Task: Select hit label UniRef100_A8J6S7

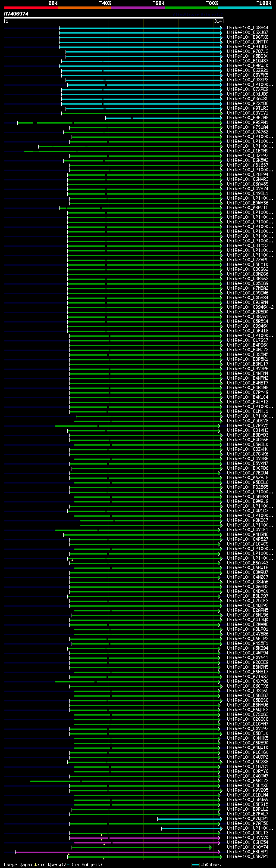Action: [248, 165]
